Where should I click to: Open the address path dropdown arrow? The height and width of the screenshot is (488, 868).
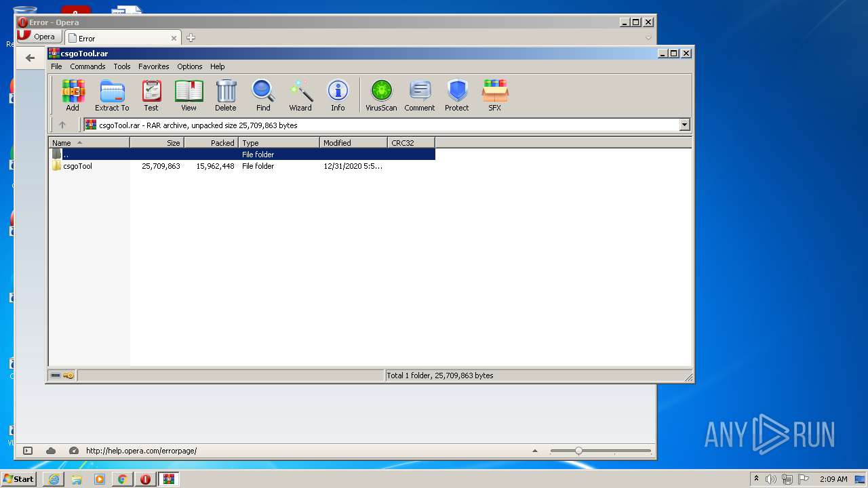coord(684,125)
